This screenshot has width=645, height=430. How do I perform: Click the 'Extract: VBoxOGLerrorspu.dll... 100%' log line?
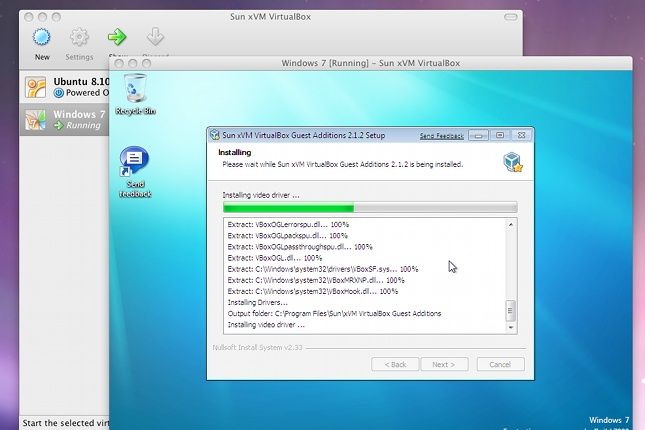point(288,225)
